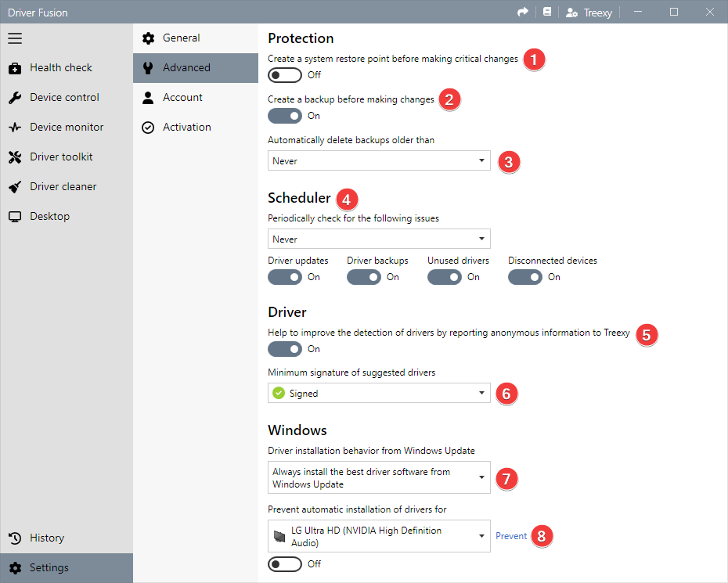
Task: Open Driver cleaner broom icon
Action: tap(15, 186)
